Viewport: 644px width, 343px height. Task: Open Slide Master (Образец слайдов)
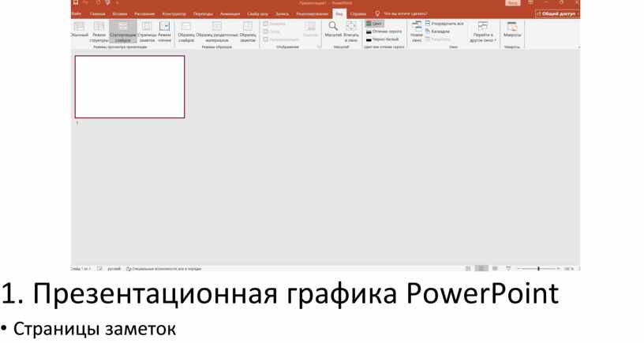click(186, 31)
